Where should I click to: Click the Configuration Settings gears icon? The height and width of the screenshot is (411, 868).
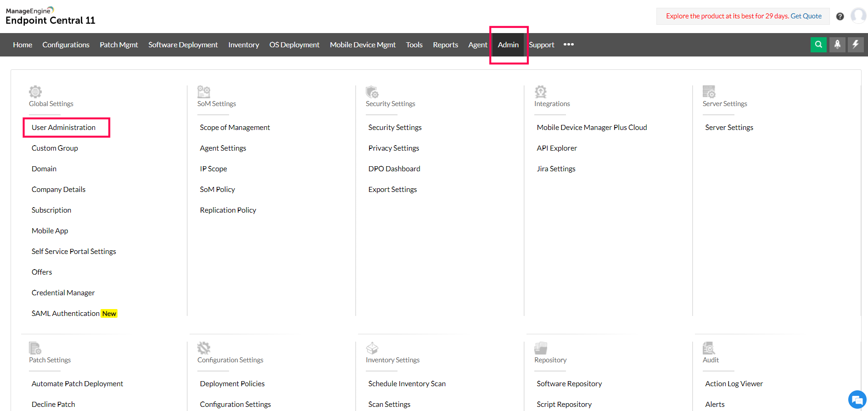tap(204, 348)
